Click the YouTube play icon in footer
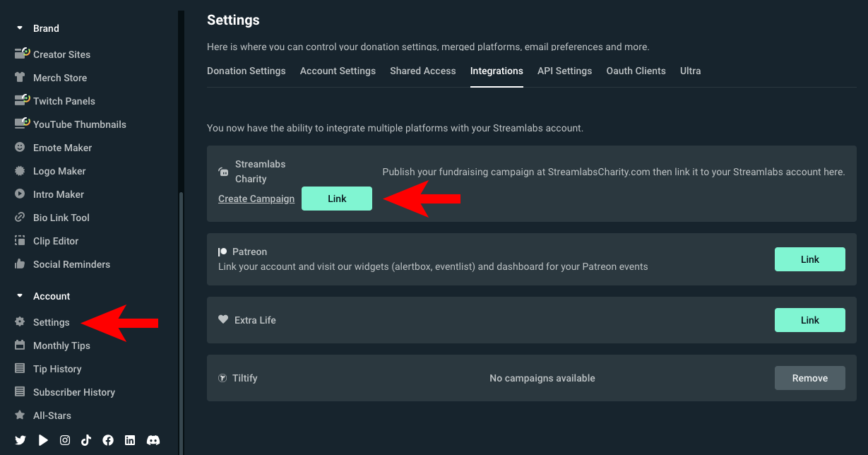Screen dimensions: 868x455 tap(43, 440)
